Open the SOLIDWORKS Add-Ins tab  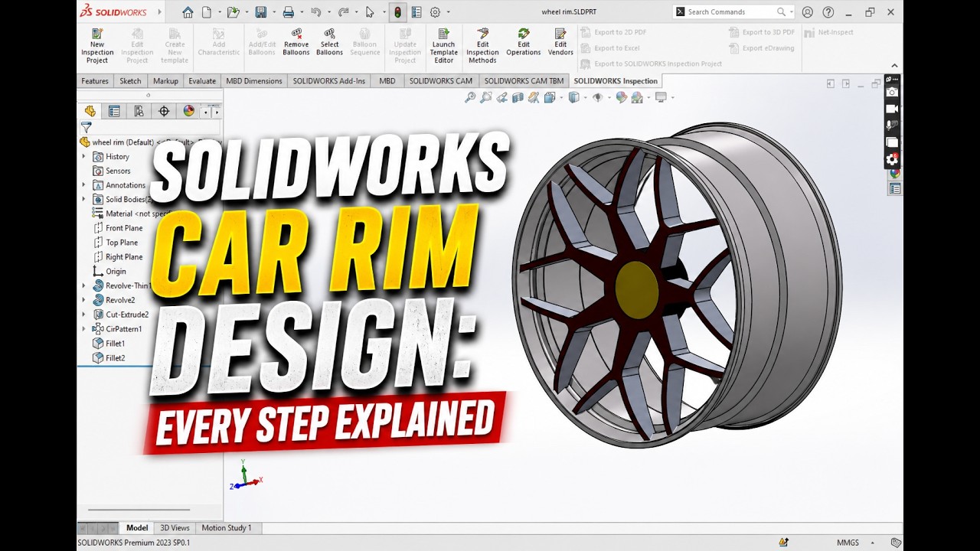point(329,81)
